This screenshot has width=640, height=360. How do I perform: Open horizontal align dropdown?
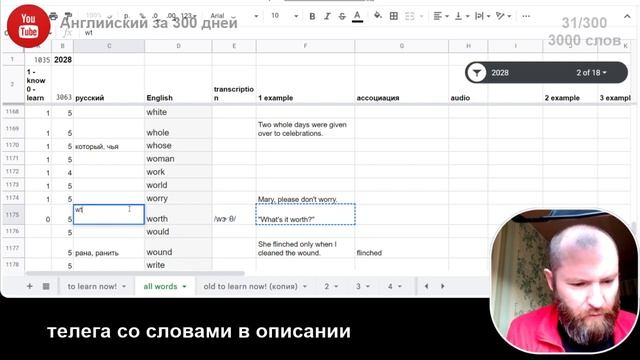(441, 16)
